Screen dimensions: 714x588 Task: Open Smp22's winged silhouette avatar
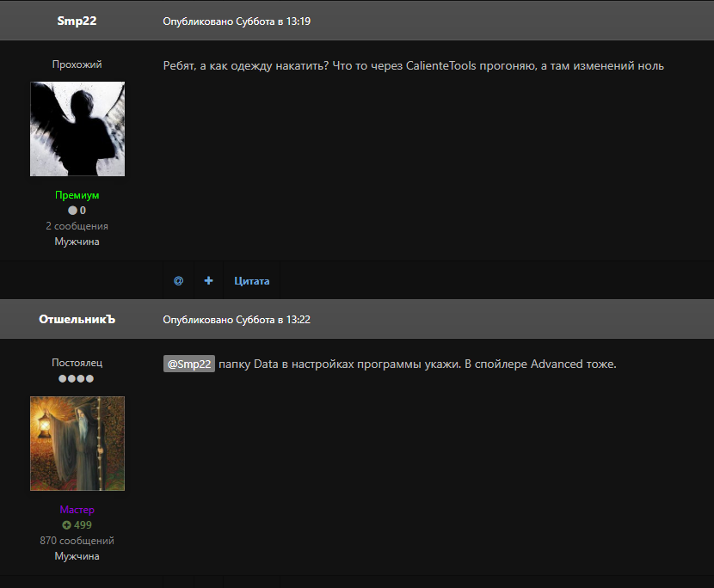tap(77, 129)
